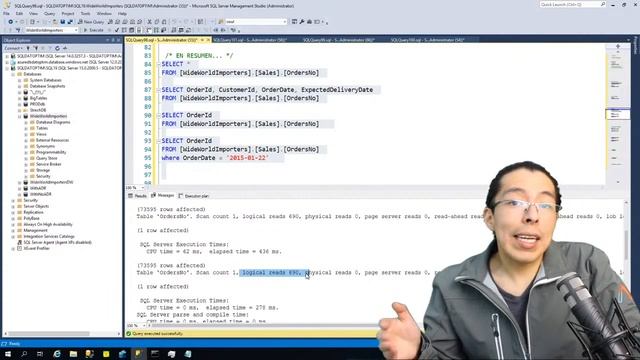640x360 pixels.
Task: Open the Find combo box dropdown
Action: click(284, 22)
